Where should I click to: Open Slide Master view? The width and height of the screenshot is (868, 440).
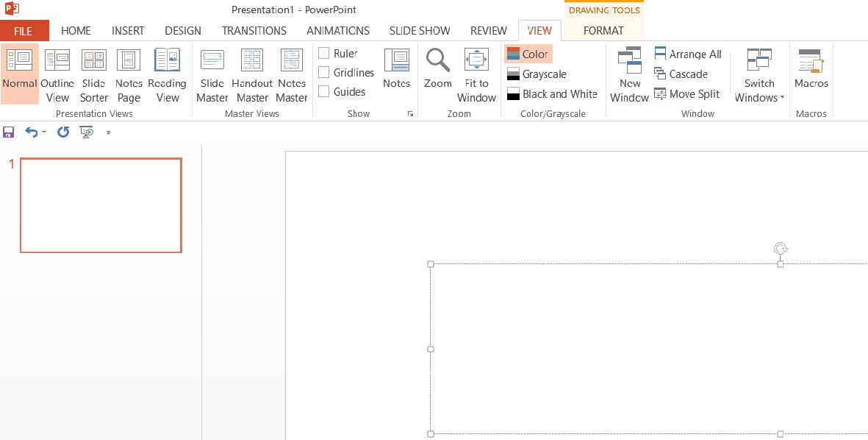tap(212, 75)
